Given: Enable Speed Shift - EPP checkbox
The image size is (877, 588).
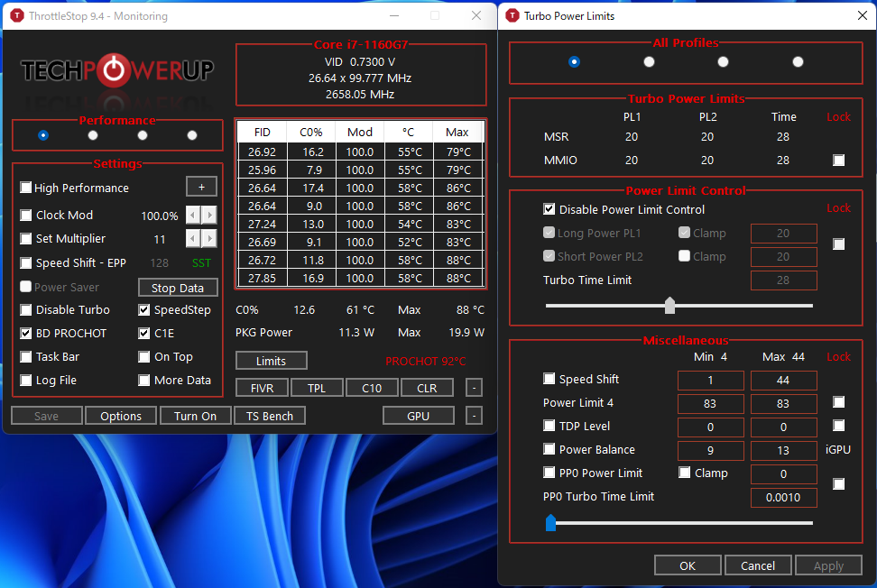Looking at the screenshot, I should tap(26, 262).
